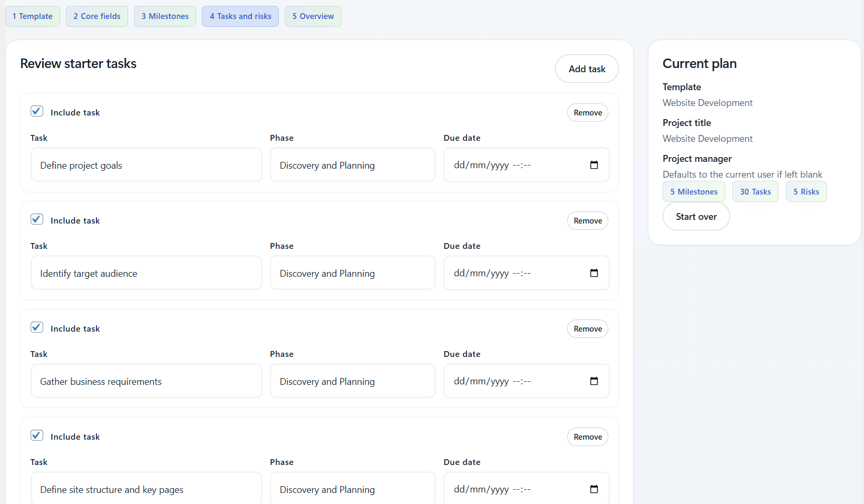Image resolution: width=864 pixels, height=504 pixels.
Task: Open calendar picker for Gather business requirements
Action: pyautogui.click(x=594, y=381)
